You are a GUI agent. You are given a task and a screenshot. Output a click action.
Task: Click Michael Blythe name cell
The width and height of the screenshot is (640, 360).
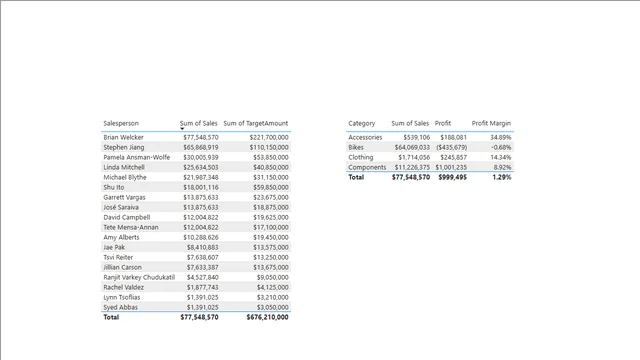click(124, 177)
